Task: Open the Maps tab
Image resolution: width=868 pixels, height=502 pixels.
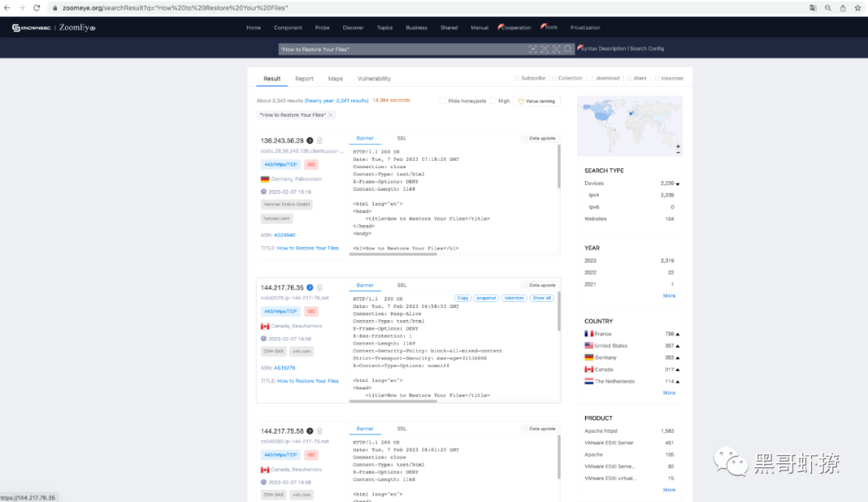Action: [335, 79]
